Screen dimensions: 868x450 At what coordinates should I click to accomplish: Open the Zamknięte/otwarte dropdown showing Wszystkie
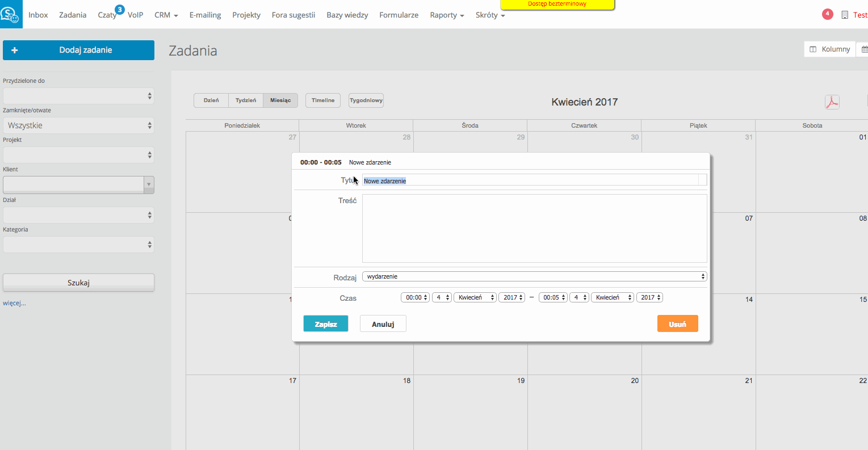78,125
